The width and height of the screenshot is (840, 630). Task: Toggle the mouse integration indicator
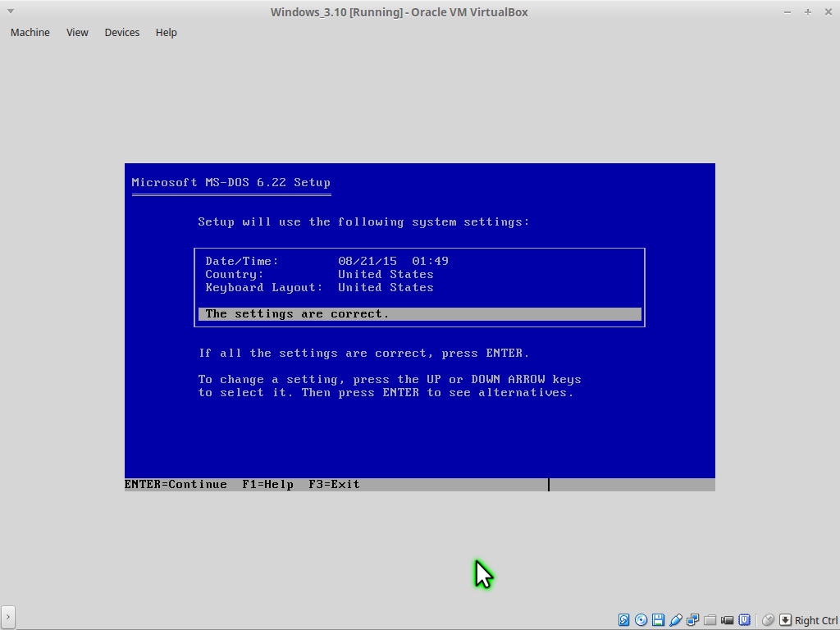point(768,620)
